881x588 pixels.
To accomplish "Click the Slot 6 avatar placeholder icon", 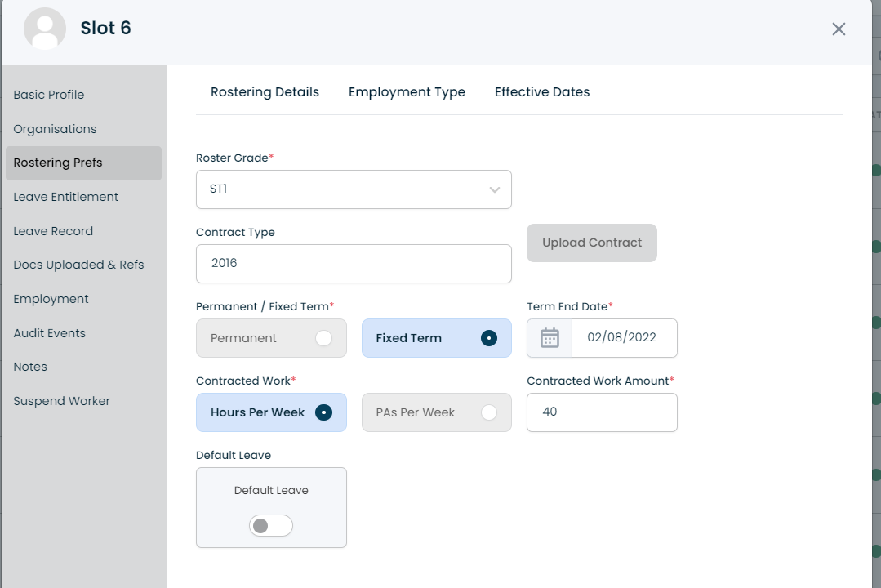I will point(45,29).
